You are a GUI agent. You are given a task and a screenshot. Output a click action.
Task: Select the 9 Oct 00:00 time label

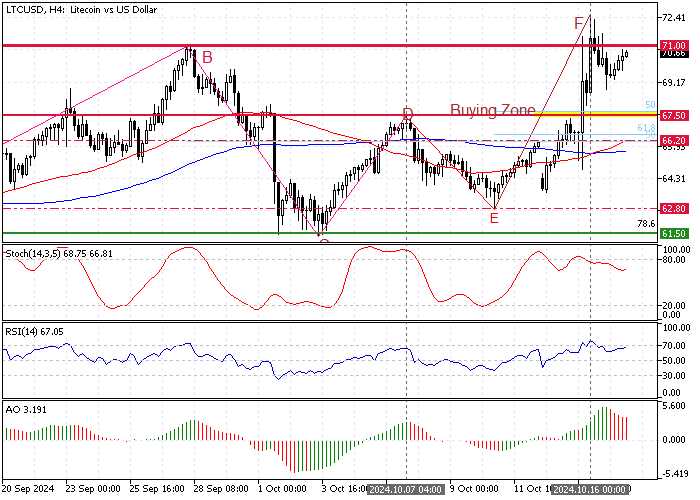pos(474,489)
